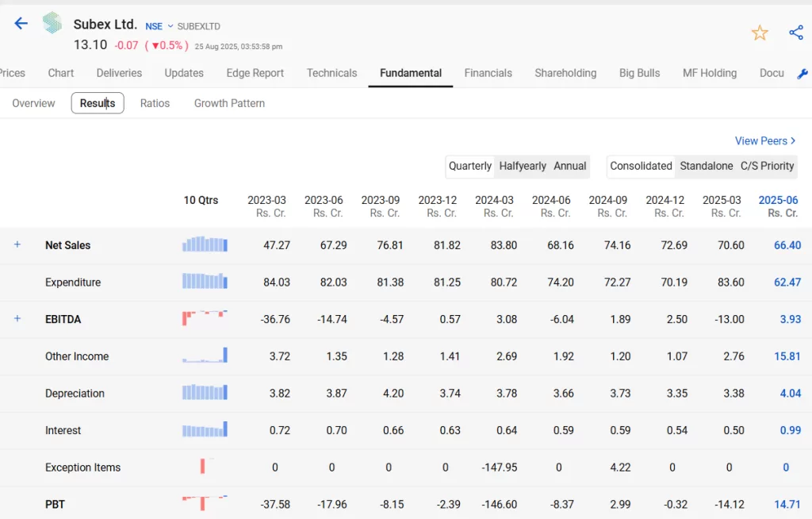Click the Depreciation value 4.04
Viewport: 812px width, 519px height.
click(x=791, y=394)
